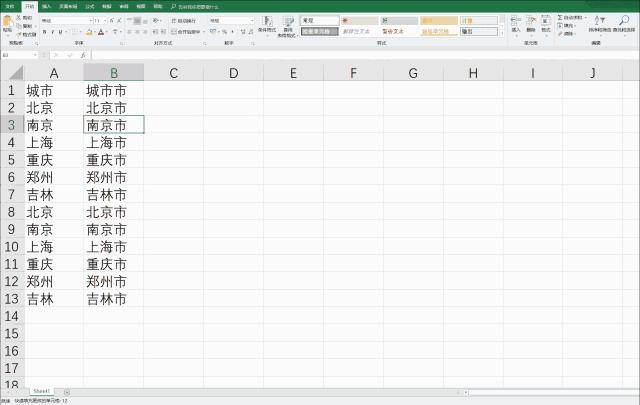Image resolution: width=640 pixels, height=405 pixels.
Task: Toggle Underline formatting
Action: pos(60,32)
